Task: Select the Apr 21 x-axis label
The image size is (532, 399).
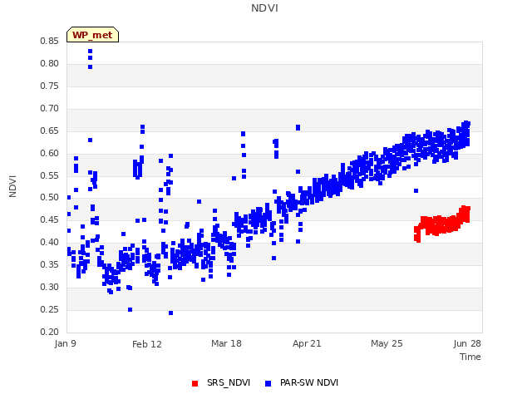Action: [307, 343]
